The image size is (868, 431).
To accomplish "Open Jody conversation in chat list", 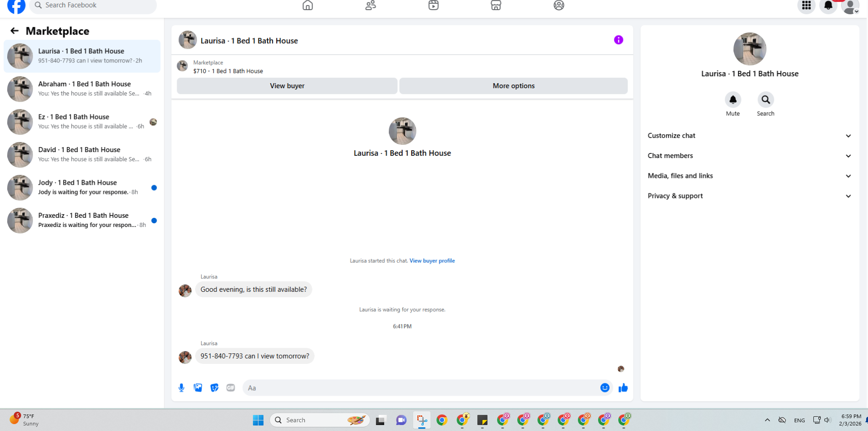I will (82, 187).
